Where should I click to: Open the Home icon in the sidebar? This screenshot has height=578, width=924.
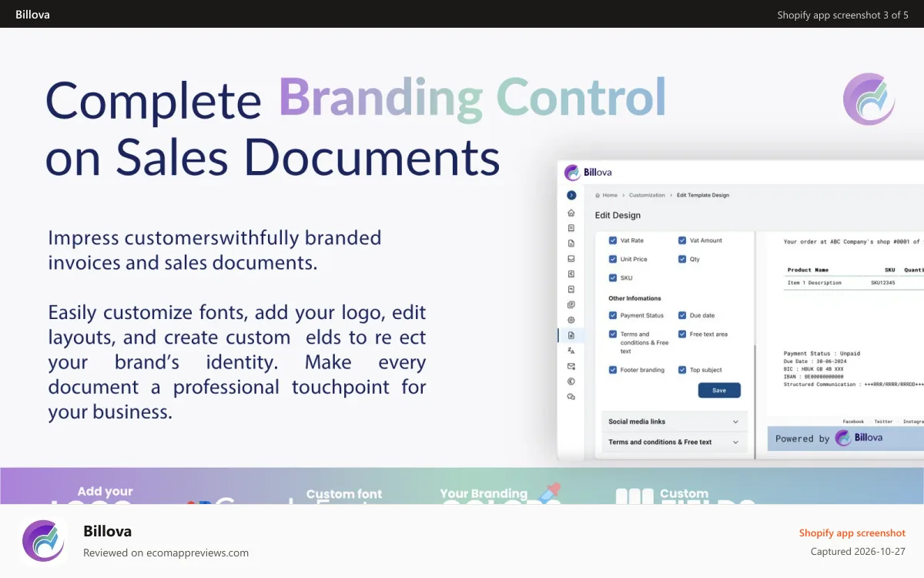571,213
